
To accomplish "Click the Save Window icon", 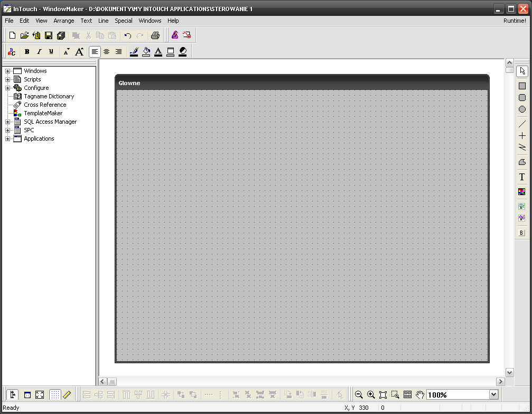I will (x=49, y=35).
